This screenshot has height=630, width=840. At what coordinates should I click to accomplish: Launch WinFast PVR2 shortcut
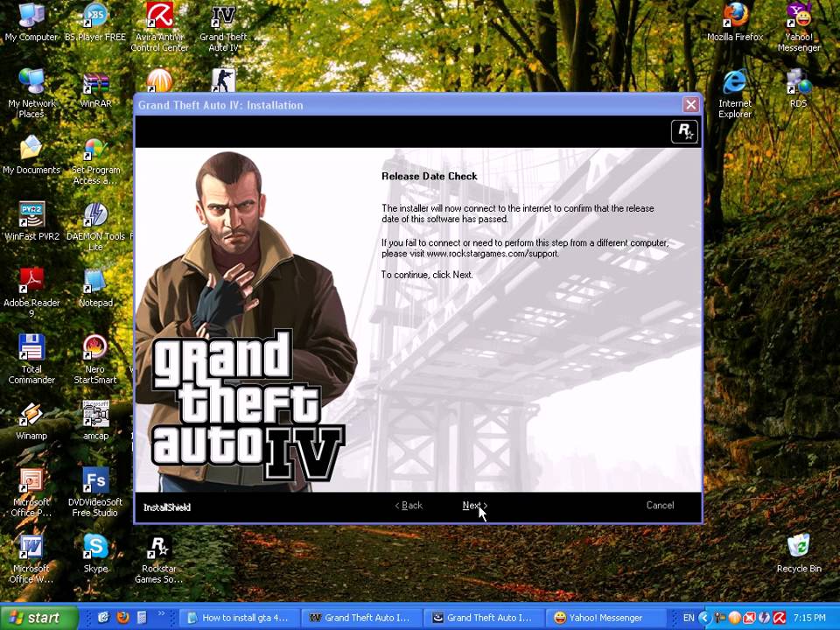[x=31, y=221]
